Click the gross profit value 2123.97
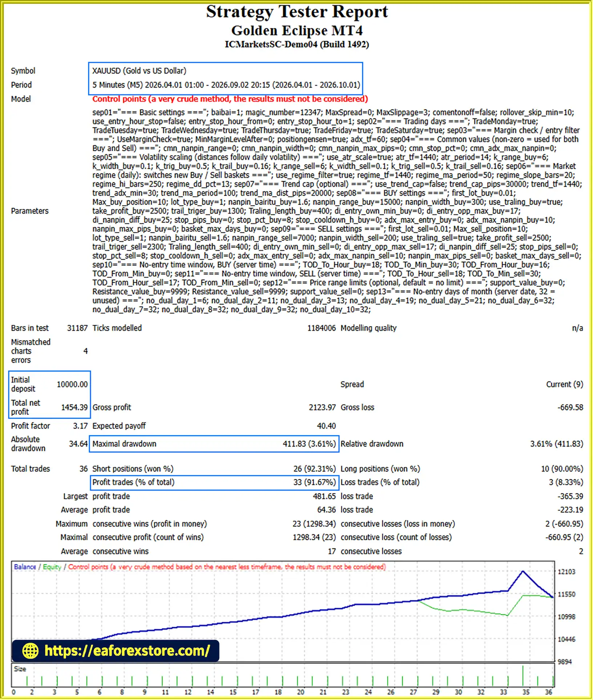The image size is (593, 700). (322, 407)
